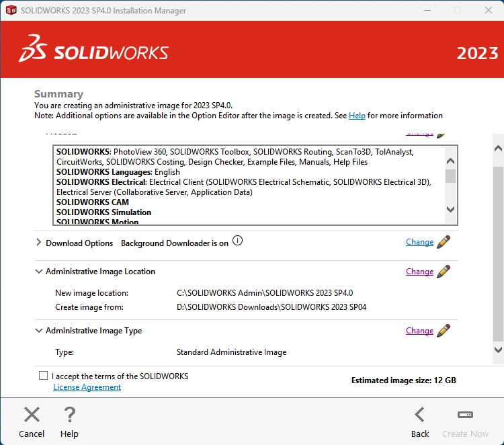Collapse the Administrative Image Location section
This screenshot has height=445, width=504.
pyautogui.click(x=38, y=272)
